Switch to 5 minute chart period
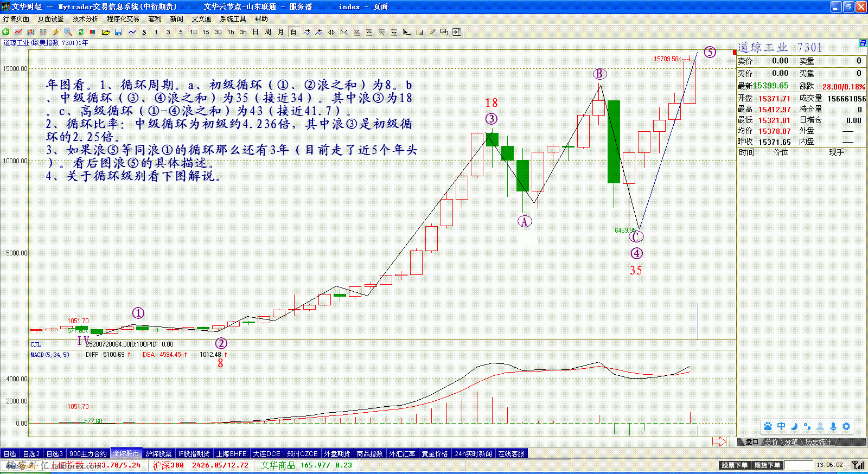Screen dimensions: 868x474 [x=181, y=32]
